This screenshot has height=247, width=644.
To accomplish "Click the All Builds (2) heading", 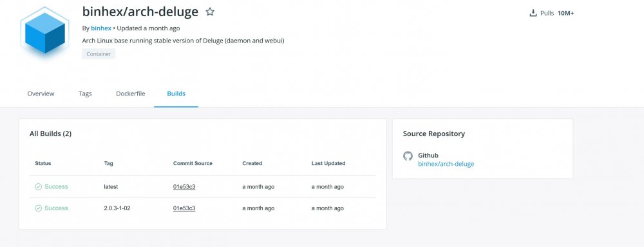I will 50,133.
